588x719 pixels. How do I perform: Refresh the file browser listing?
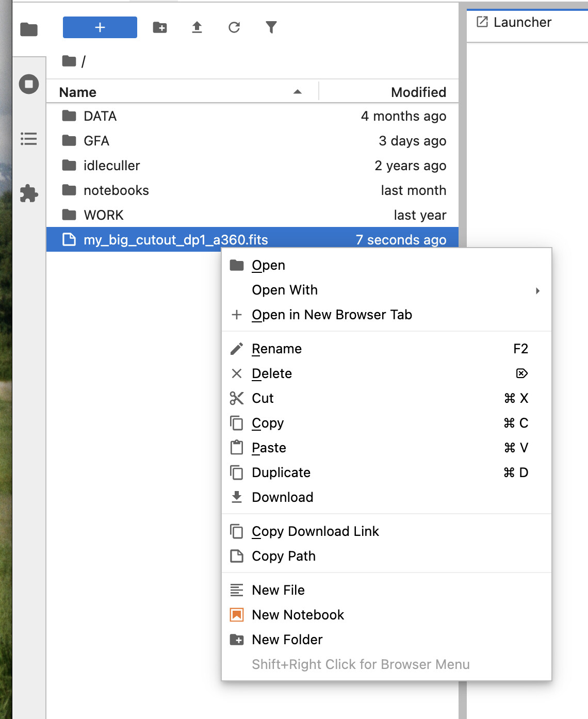point(234,27)
